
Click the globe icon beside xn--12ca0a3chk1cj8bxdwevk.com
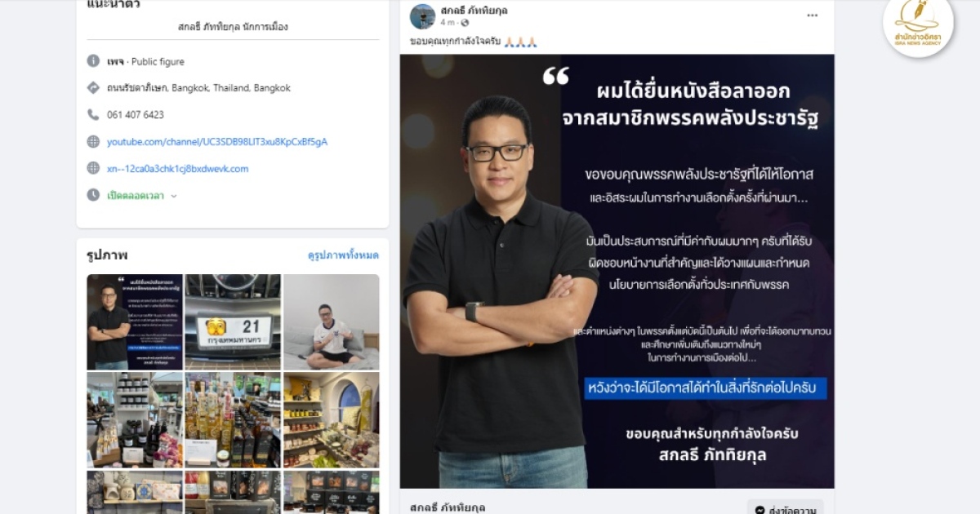pos(93,168)
